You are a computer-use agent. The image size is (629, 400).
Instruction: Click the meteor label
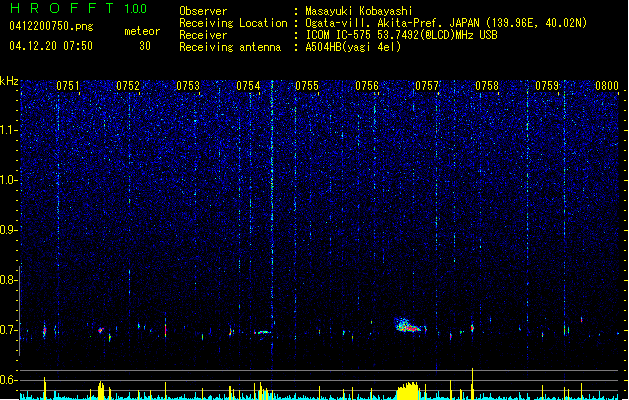click(142, 31)
